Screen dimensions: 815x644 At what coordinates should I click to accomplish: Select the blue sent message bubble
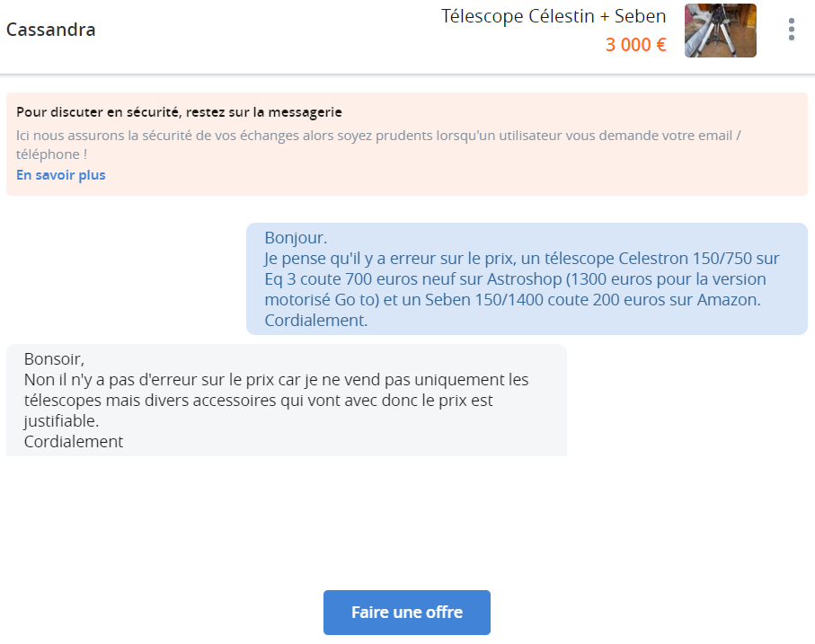(527, 279)
